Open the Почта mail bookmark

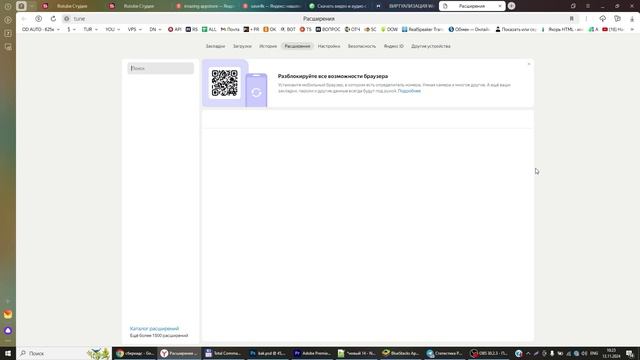(x=230, y=29)
